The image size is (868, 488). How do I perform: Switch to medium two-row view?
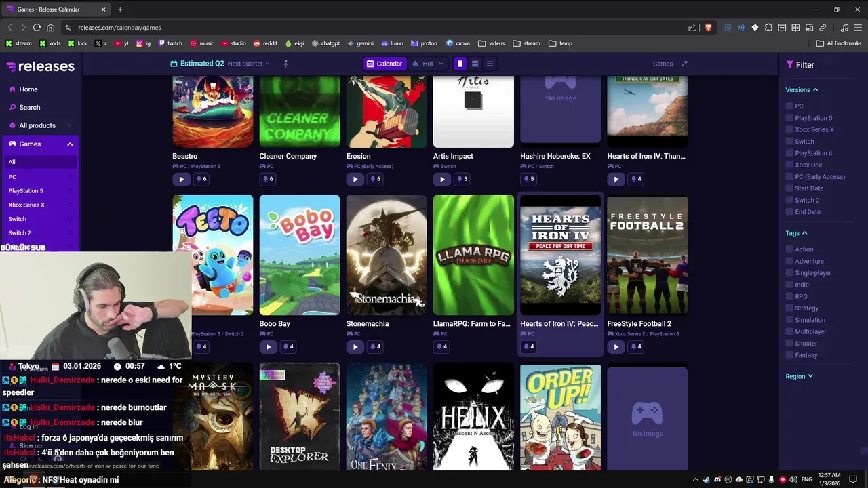[475, 64]
